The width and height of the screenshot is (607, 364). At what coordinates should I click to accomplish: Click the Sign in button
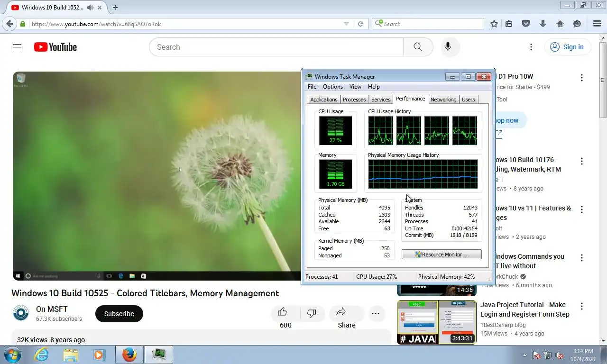(x=567, y=47)
